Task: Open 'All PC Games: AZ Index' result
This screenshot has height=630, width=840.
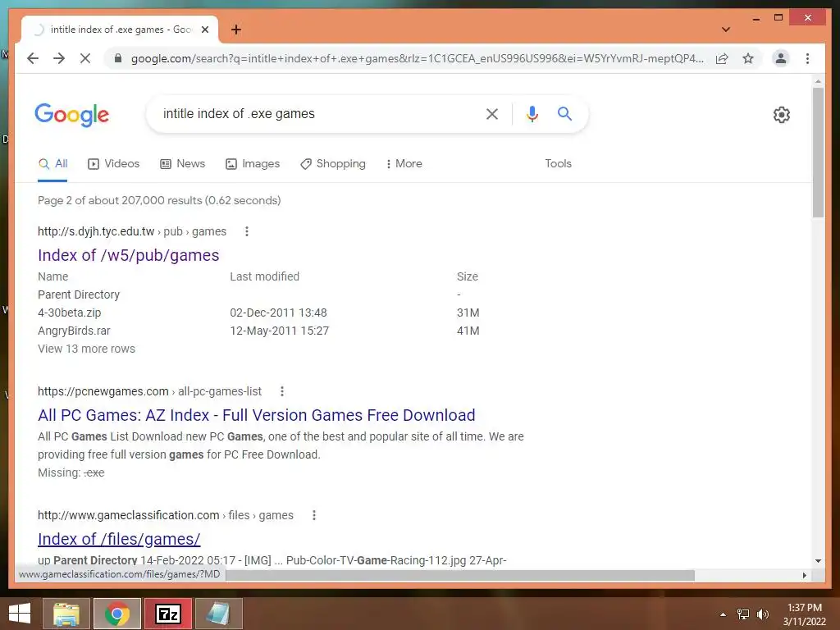Action: coord(257,415)
